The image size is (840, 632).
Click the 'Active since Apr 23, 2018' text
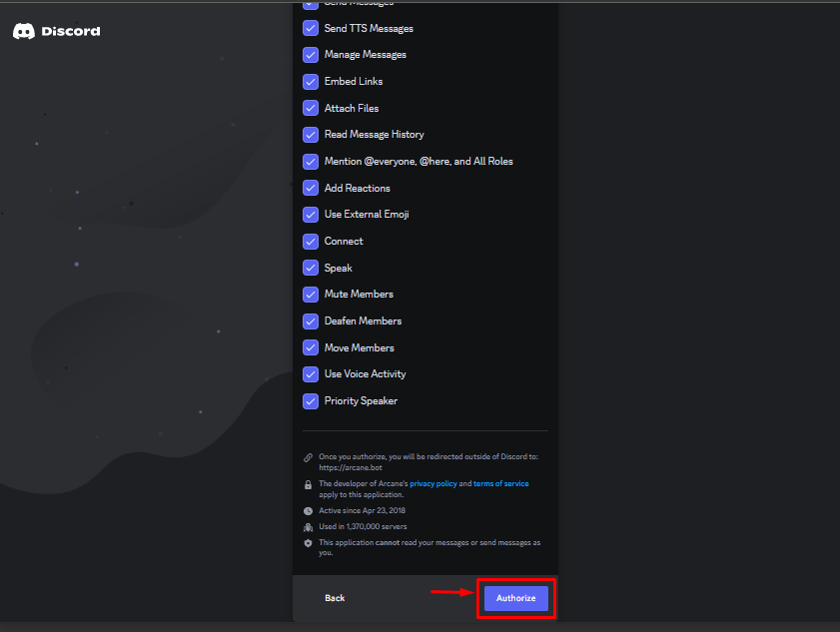[363, 510]
